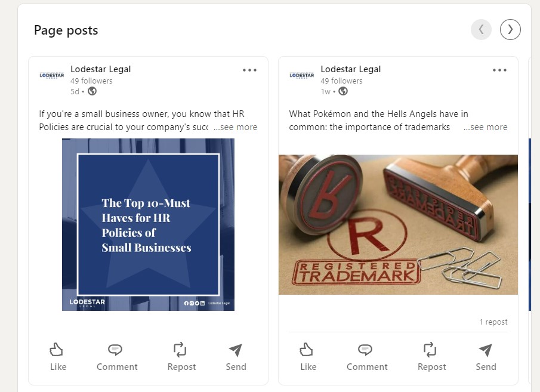
Task: Send the trademark post
Action: pyautogui.click(x=486, y=357)
